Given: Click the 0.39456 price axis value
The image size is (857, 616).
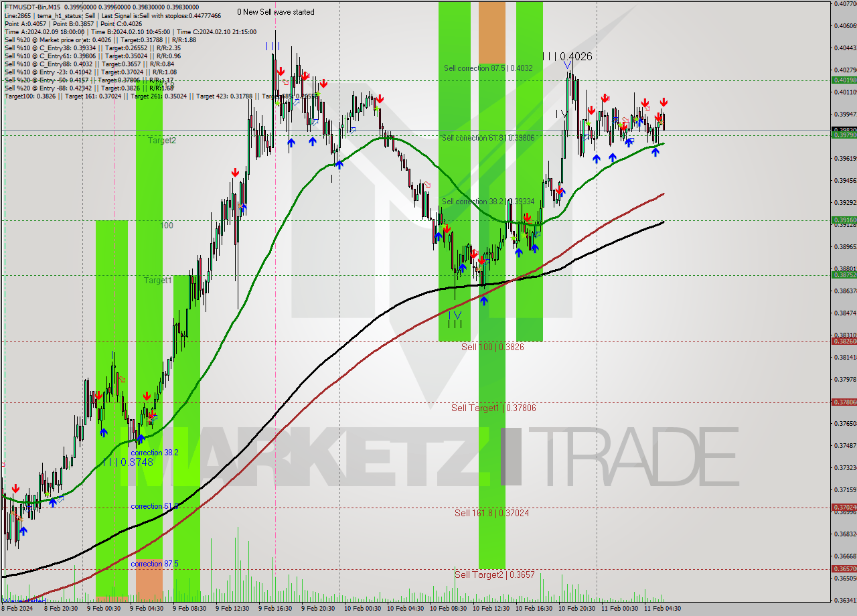Looking at the screenshot, I should (x=845, y=180).
